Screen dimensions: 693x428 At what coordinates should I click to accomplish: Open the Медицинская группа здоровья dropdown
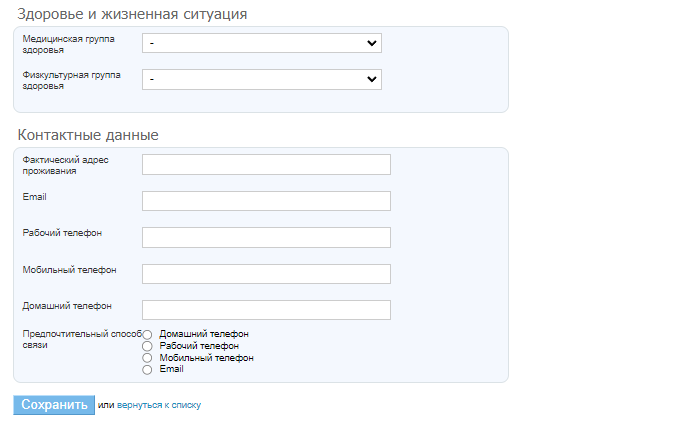pyautogui.click(x=262, y=43)
